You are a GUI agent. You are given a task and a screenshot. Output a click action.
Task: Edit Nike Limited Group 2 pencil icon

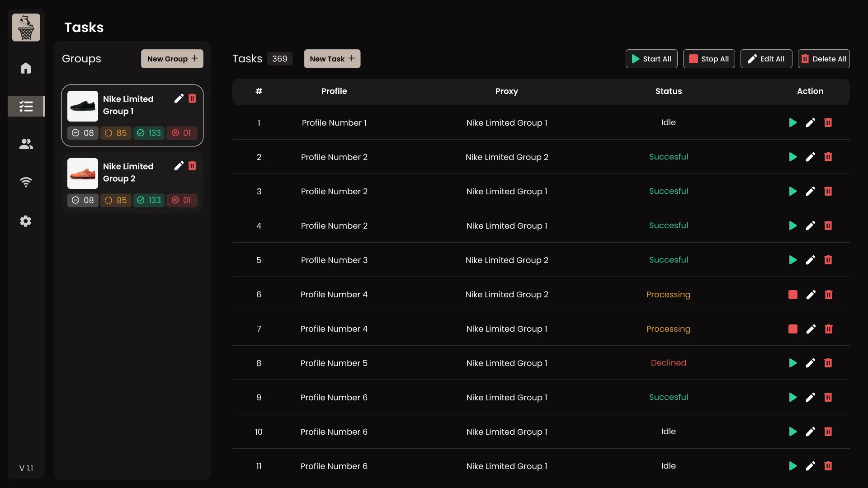(179, 166)
